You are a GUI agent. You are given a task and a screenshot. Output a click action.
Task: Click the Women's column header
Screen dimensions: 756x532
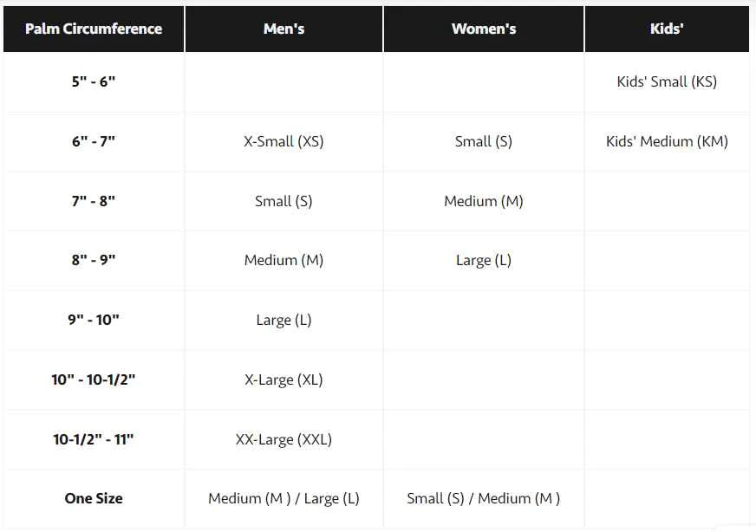coord(484,29)
